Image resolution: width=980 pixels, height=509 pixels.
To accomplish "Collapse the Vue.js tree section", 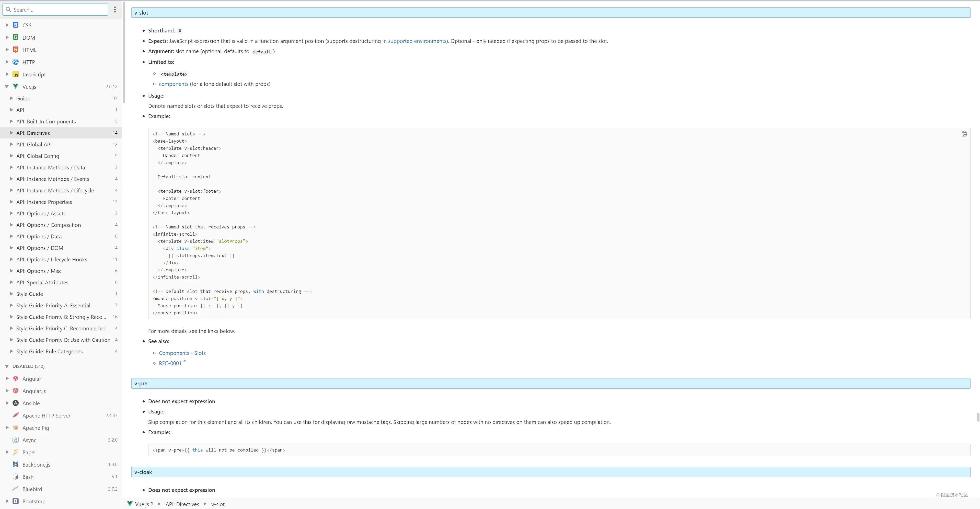I will (x=7, y=87).
